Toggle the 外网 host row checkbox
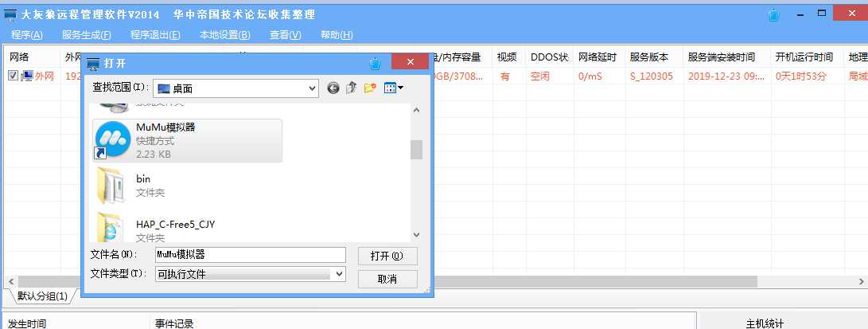Image resolution: width=868 pixels, height=329 pixels. [14, 76]
